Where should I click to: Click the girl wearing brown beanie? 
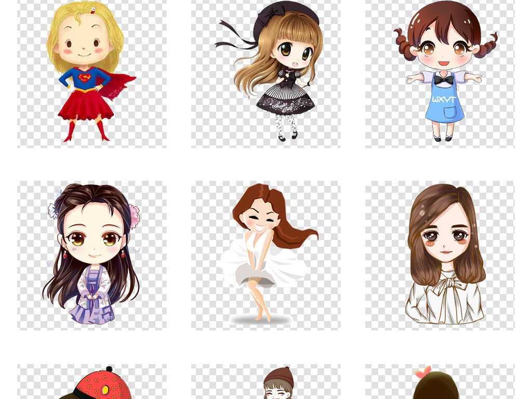click(x=278, y=384)
